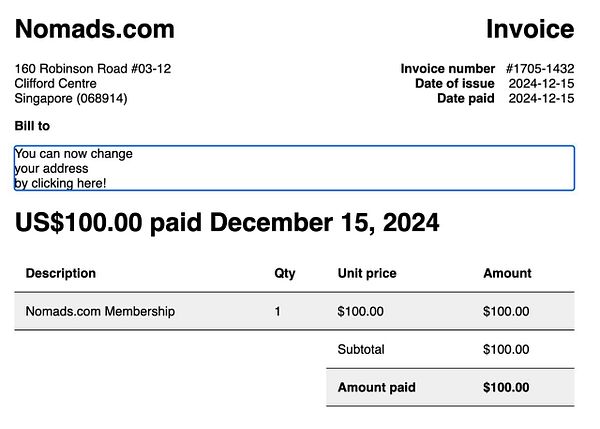Click the Amount paid $100.00 value
The height and width of the screenshot is (429, 600).
click(506, 387)
